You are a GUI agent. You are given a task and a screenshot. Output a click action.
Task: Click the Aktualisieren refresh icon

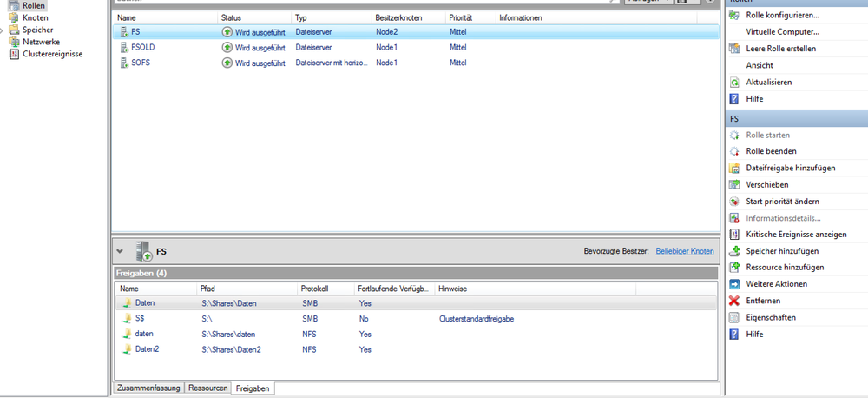tap(734, 82)
